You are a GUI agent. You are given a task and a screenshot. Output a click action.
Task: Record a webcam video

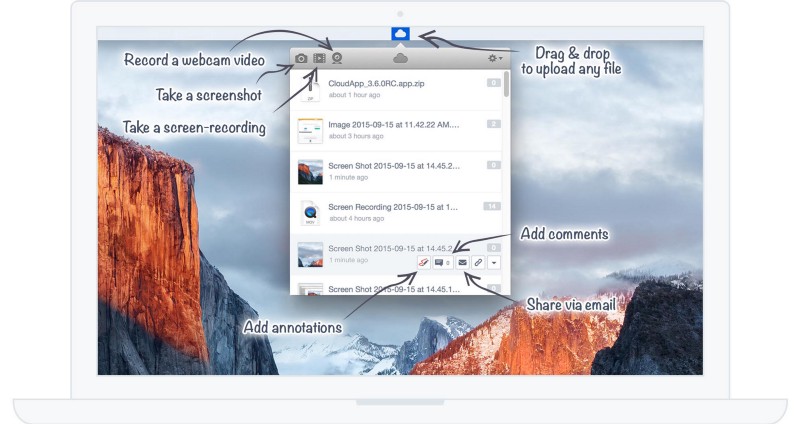pyautogui.click(x=337, y=59)
